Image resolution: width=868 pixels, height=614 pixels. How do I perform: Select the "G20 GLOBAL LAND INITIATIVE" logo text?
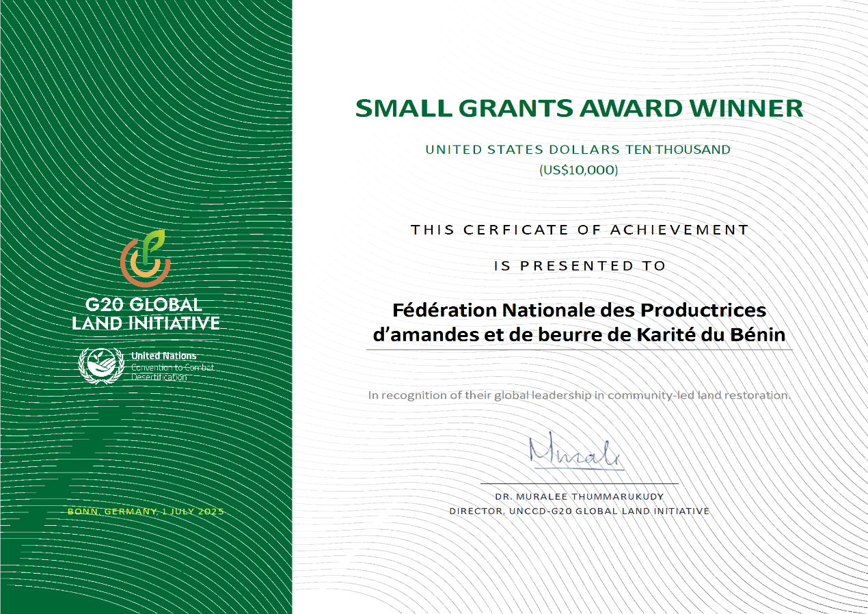pyautogui.click(x=146, y=314)
